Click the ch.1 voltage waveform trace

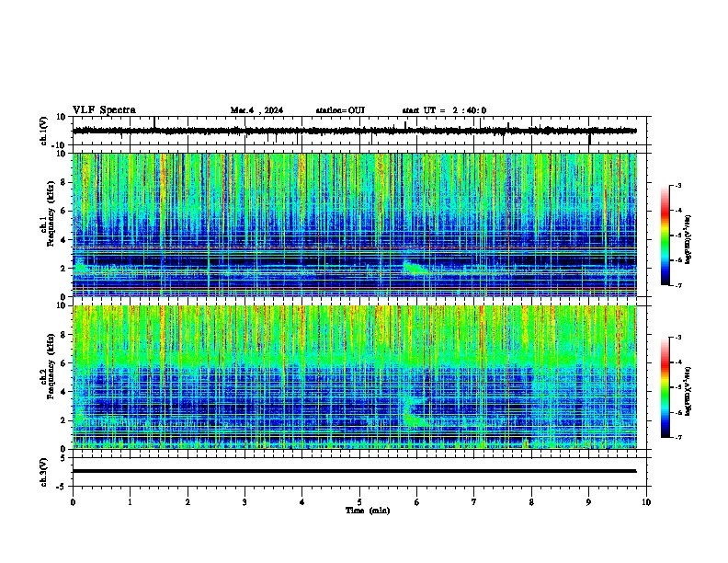[355, 131]
